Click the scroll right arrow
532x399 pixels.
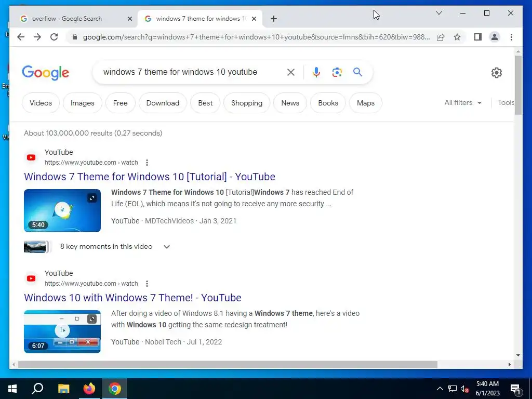point(510,364)
